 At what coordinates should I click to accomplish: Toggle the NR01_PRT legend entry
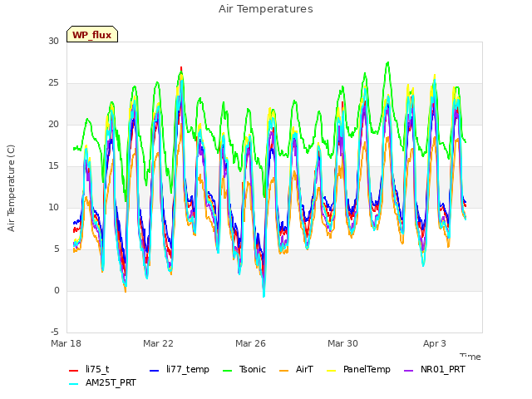point(435,369)
